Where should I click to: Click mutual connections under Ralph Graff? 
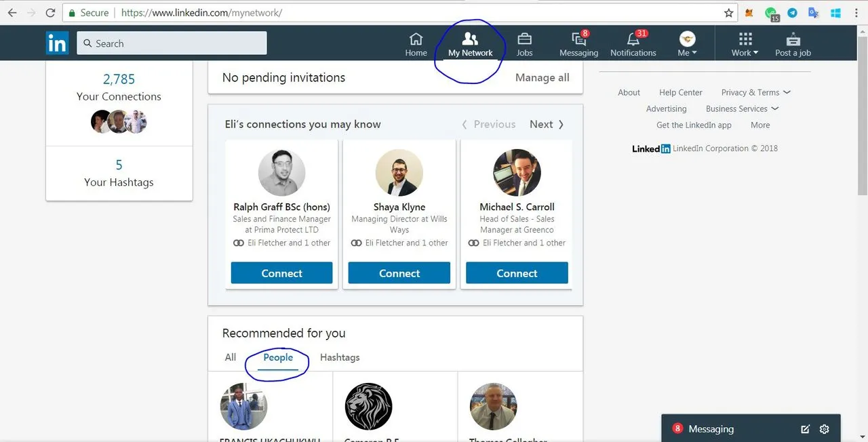coord(281,243)
